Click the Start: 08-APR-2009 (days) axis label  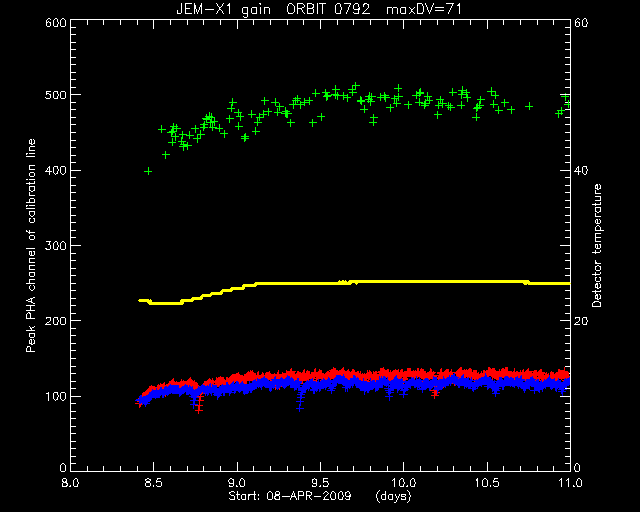[x=320, y=496]
